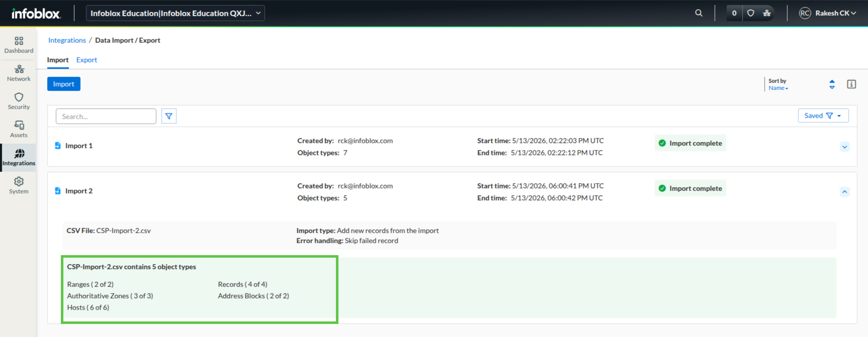This screenshot has width=868, height=337.
Task: Select the Import tab
Action: coord(58,60)
